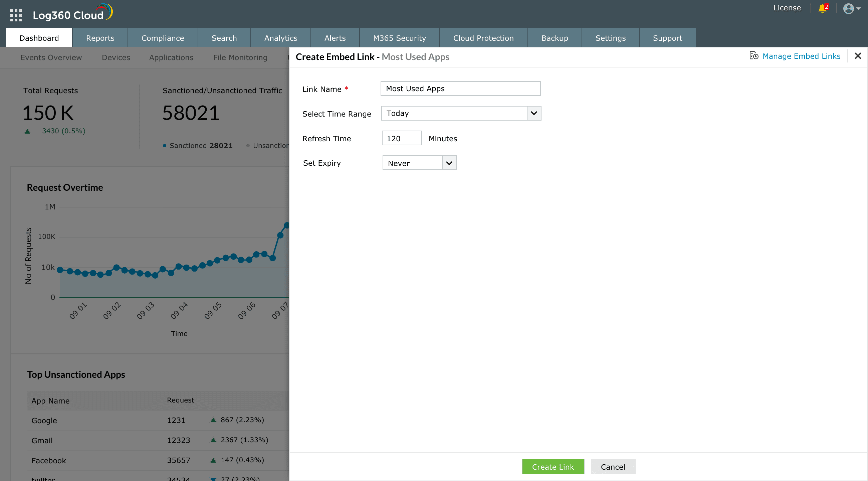
Task: Switch to the Reports tab
Action: pos(100,38)
